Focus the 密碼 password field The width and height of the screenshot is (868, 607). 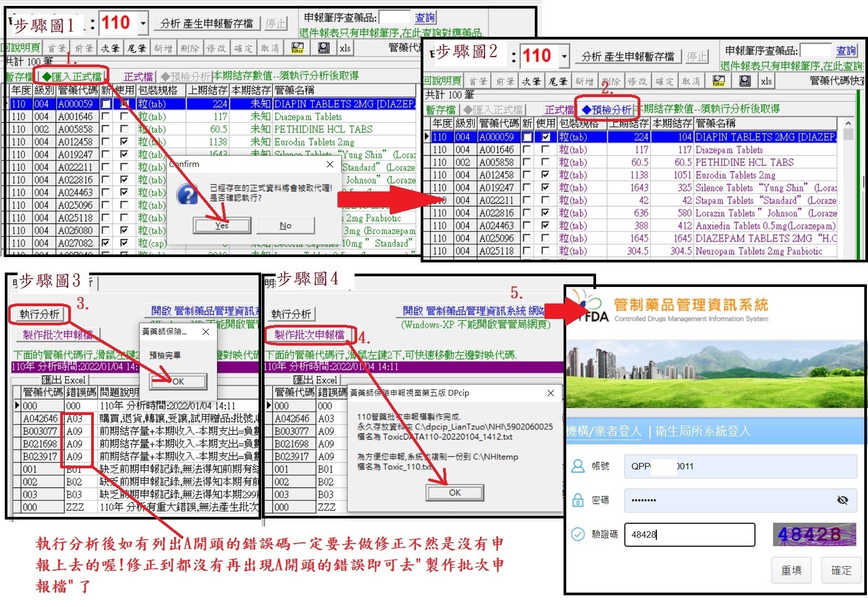741,500
